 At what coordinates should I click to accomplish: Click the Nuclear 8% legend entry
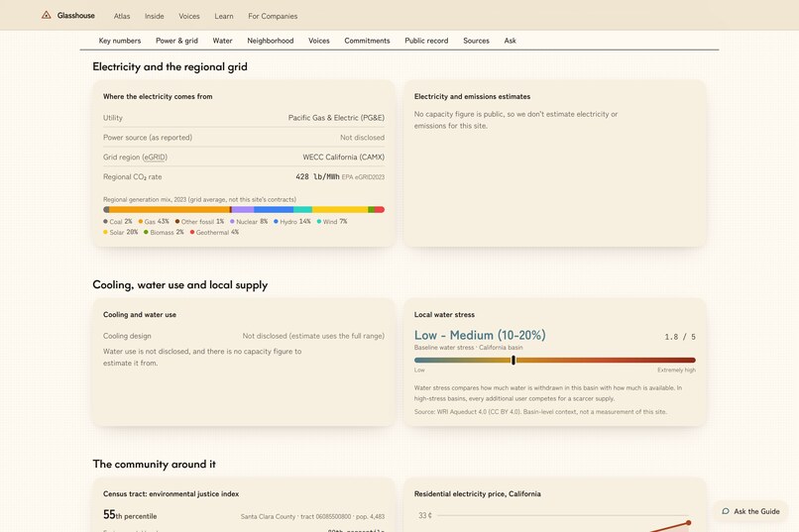pos(249,222)
